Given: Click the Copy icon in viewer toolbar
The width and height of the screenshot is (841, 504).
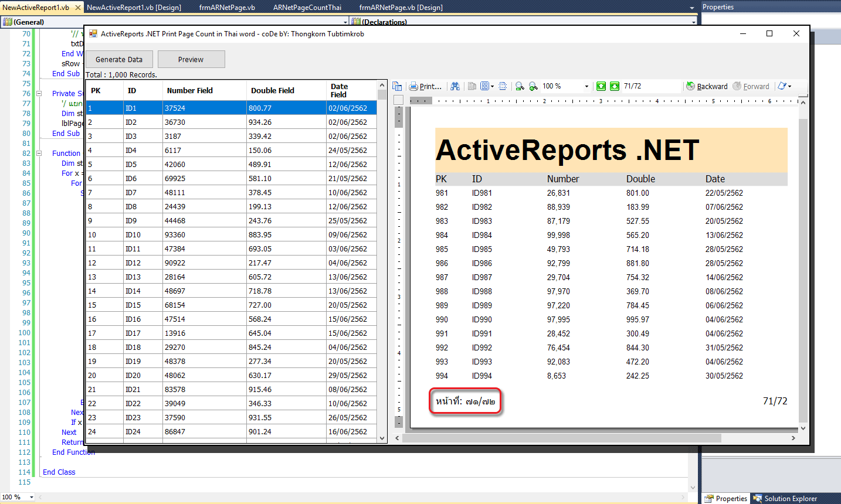Looking at the screenshot, I should click(x=472, y=86).
